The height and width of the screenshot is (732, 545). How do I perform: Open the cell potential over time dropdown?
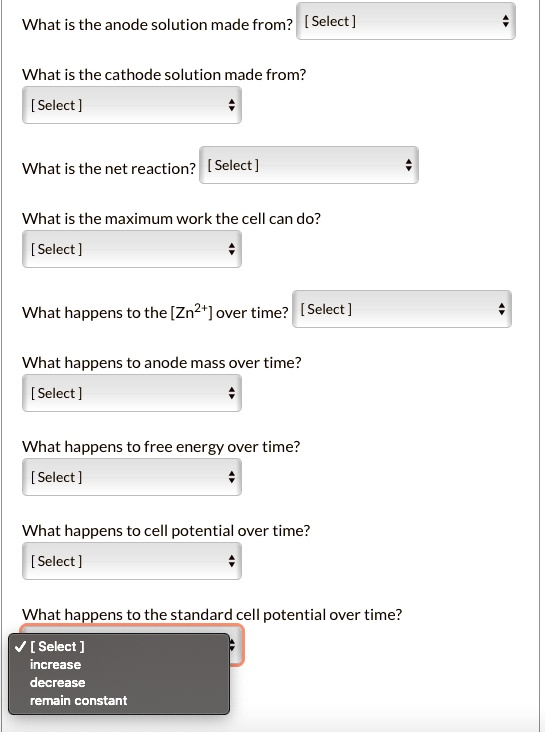[x=132, y=561]
